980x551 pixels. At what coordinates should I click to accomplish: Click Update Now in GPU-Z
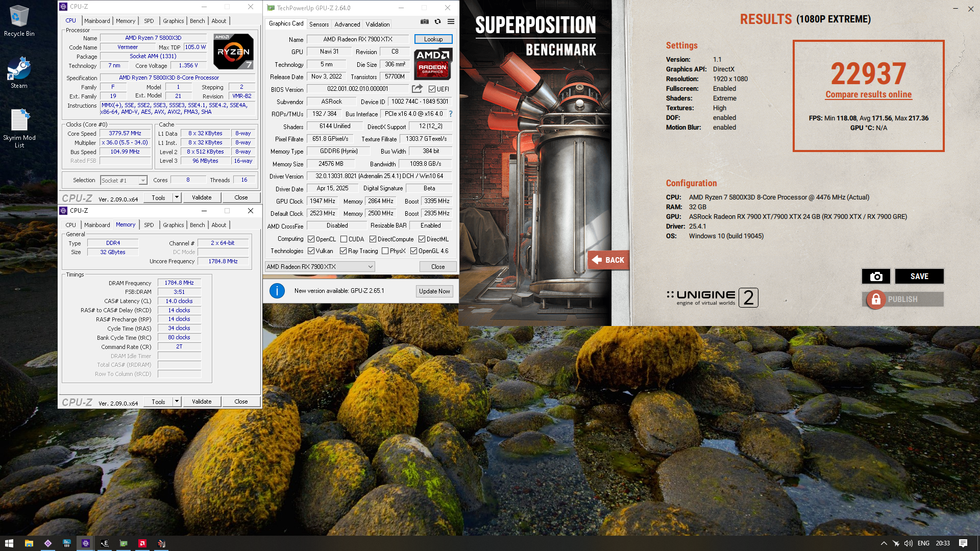[434, 291]
